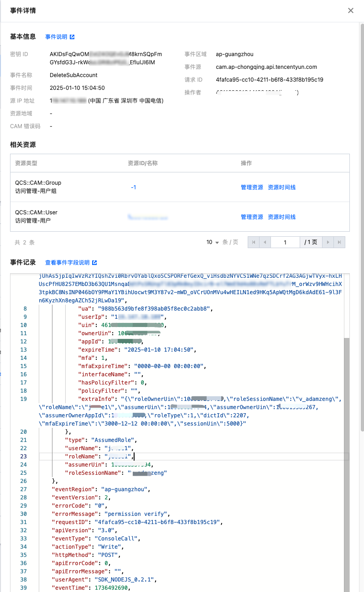The image size is (364, 592).
Task: Go to last page of resources
Action: [339, 242]
